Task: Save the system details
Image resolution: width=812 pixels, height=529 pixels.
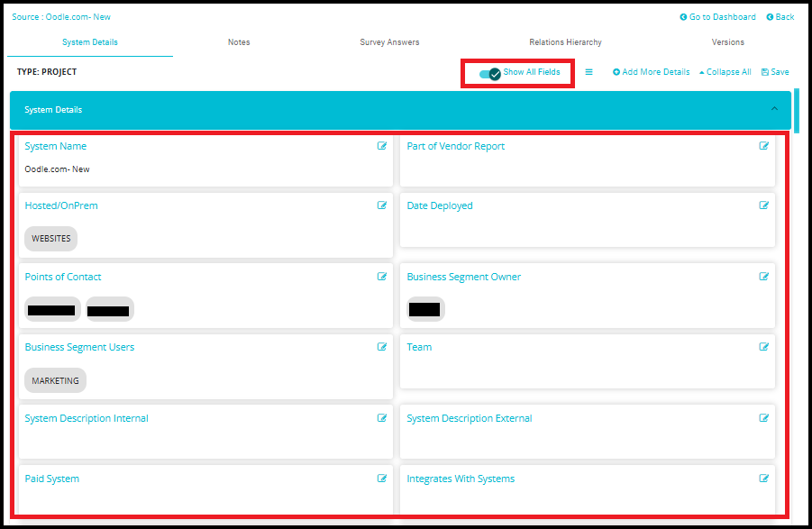Action: (x=775, y=72)
